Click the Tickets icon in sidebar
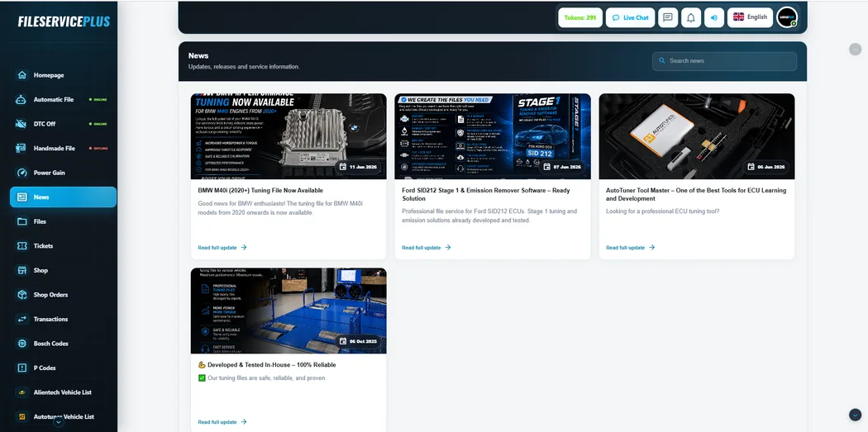Screen dimensions: 868x432 point(22,245)
